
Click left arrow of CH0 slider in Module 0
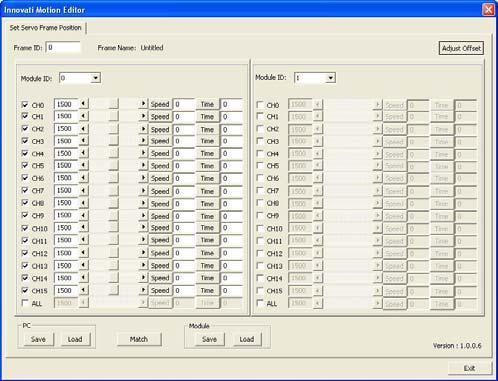83,104
